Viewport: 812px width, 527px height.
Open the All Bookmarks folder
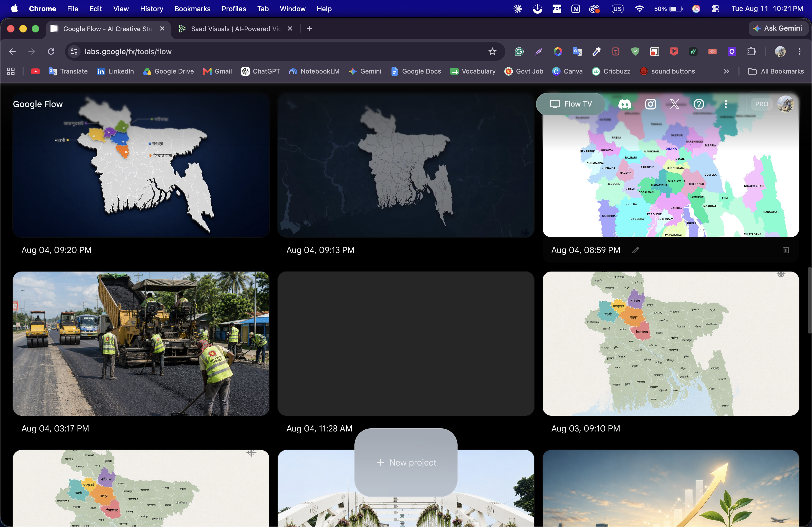pos(776,71)
